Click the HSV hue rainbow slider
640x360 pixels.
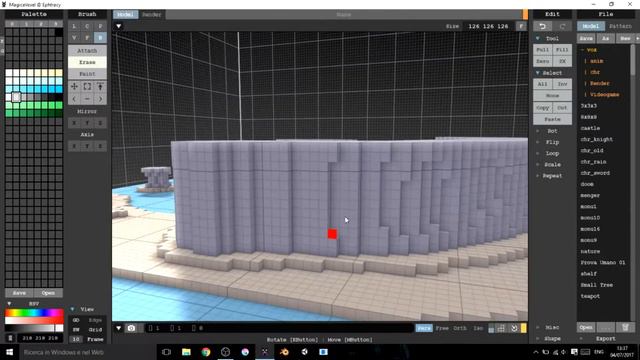pyautogui.click(x=34, y=313)
